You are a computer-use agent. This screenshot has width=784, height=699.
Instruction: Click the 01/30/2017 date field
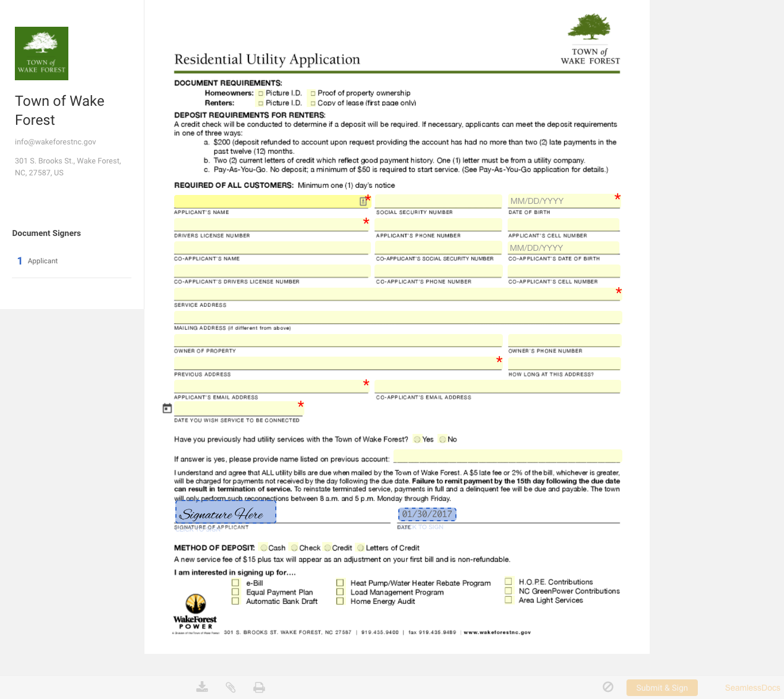click(427, 514)
